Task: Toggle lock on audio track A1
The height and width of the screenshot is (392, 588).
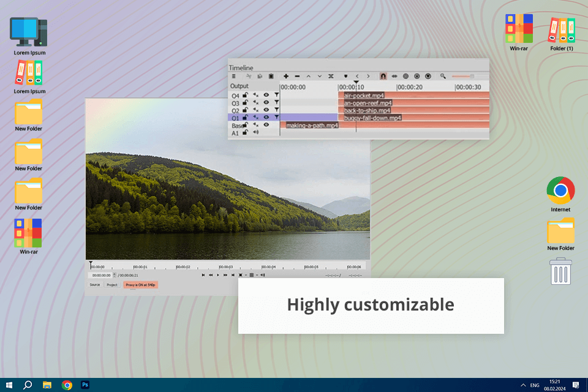Action: click(x=245, y=132)
